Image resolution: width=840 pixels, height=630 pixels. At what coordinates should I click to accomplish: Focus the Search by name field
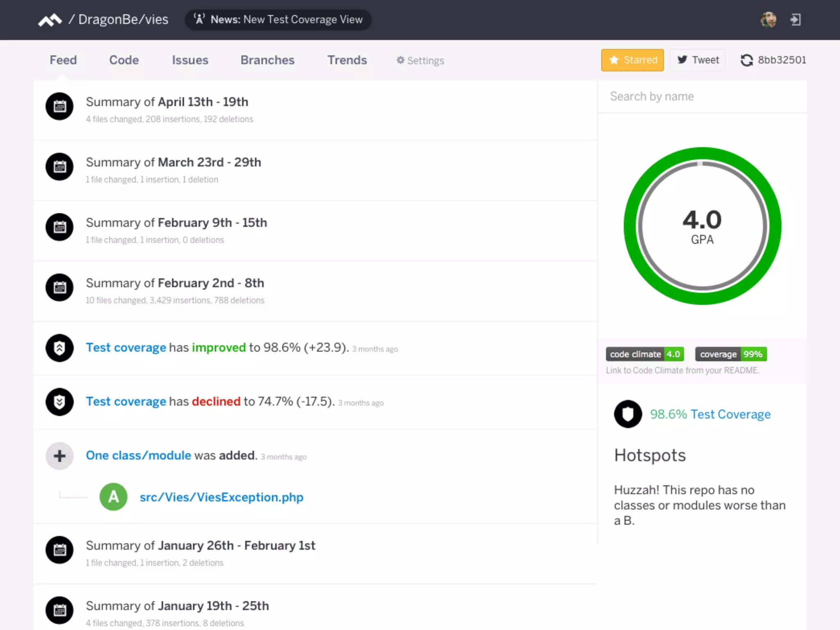[702, 96]
